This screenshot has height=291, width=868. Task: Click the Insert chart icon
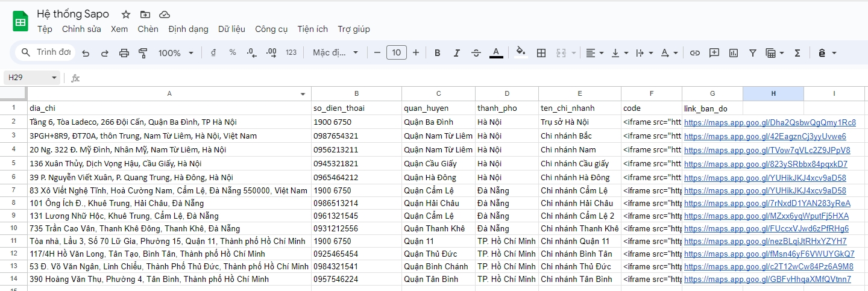(x=734, y=53)
